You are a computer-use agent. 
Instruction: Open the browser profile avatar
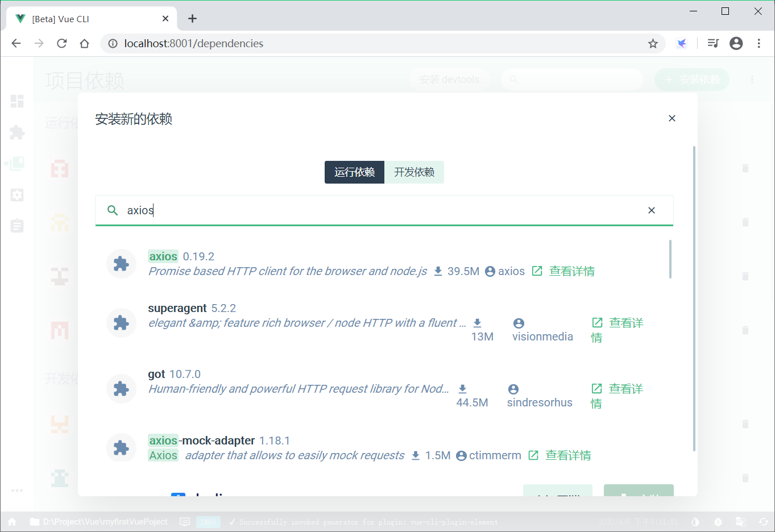pyautogui.click(x=736, y=43)
